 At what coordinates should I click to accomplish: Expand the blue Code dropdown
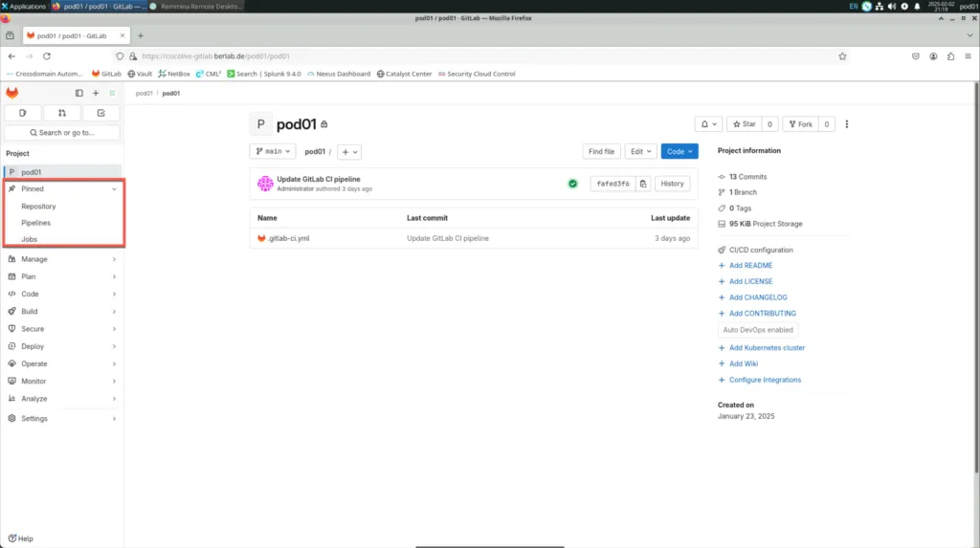pos(679,151)
